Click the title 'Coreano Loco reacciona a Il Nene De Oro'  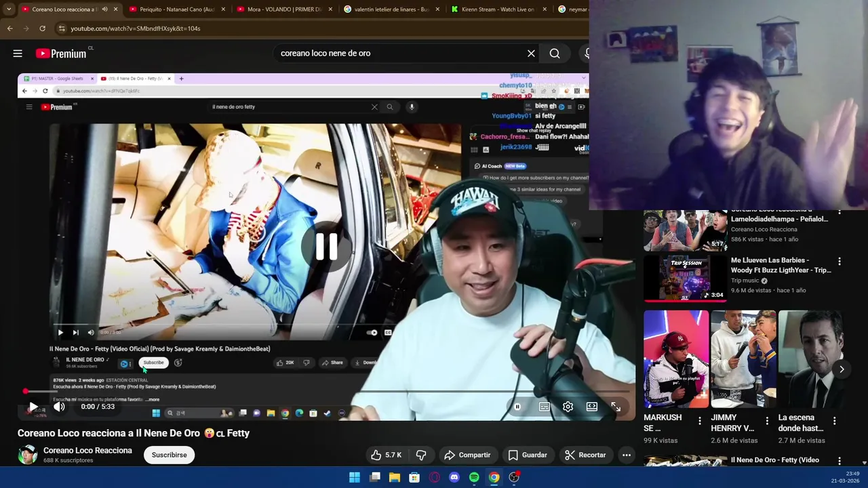pyautogui.click(x=108, y=433)
